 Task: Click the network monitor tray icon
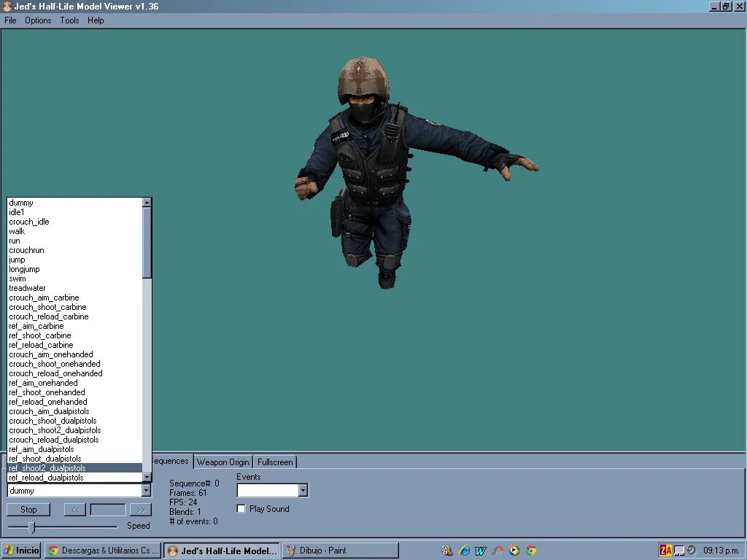pyautogui.click(x=679, y=551)
